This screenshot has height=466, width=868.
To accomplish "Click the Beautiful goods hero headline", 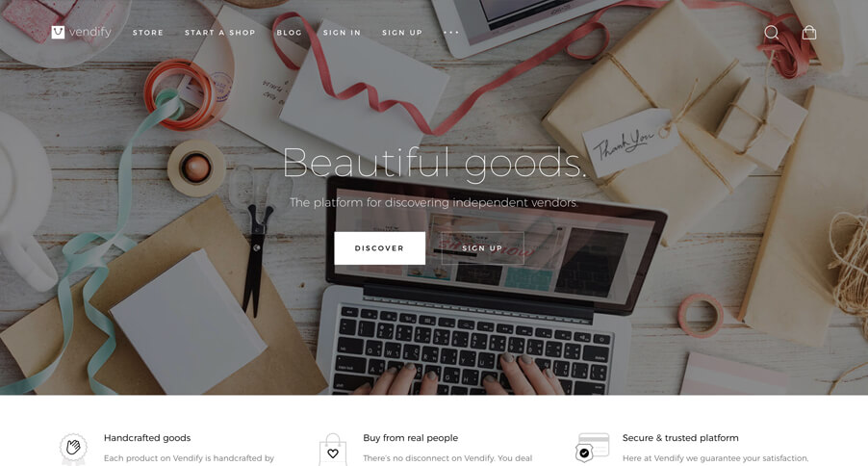I will 434,164.
